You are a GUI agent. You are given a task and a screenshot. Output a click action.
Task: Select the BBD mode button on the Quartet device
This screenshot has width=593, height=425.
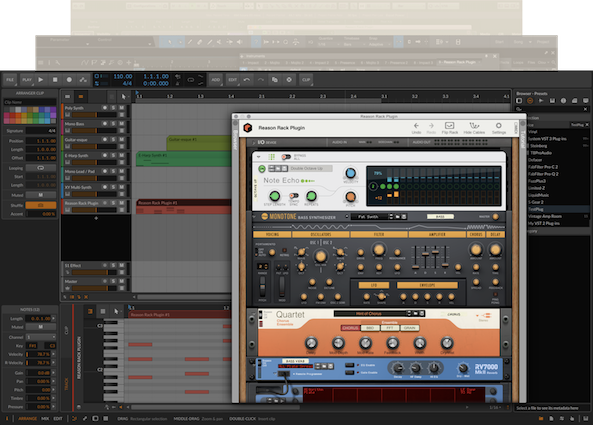370,328
